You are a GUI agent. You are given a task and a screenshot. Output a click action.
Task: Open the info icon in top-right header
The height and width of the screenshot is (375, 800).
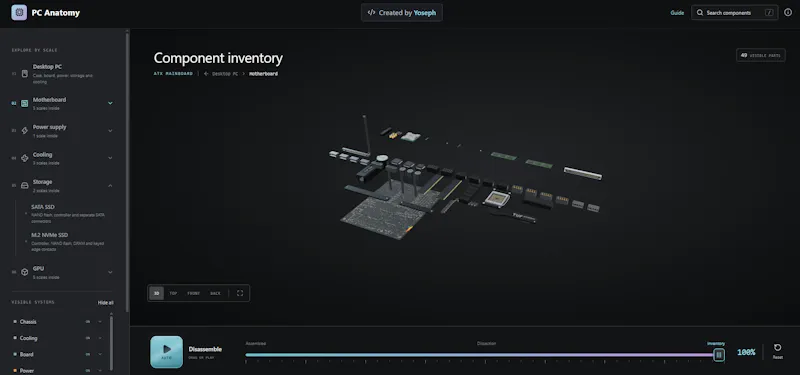point(788,13)
